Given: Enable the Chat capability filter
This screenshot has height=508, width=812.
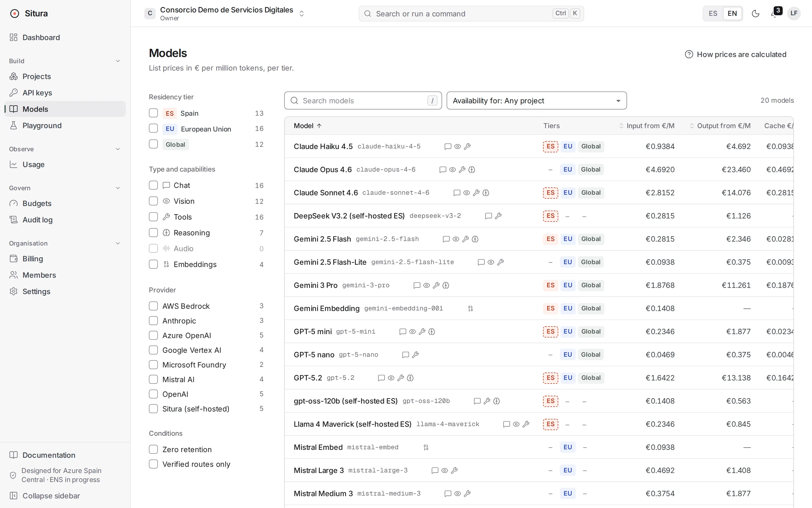Looking at the screenshot, I should pyautogui.click(x=153, y=185).
